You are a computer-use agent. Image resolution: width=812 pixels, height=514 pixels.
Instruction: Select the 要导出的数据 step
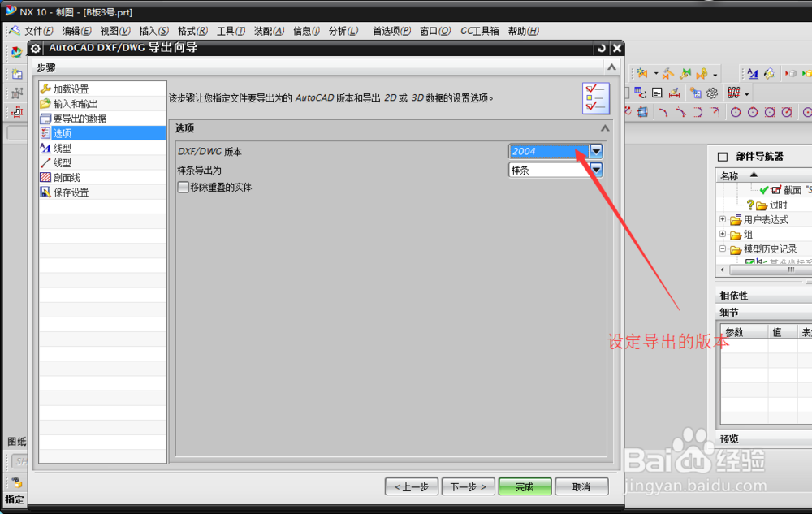pos(102,119)
